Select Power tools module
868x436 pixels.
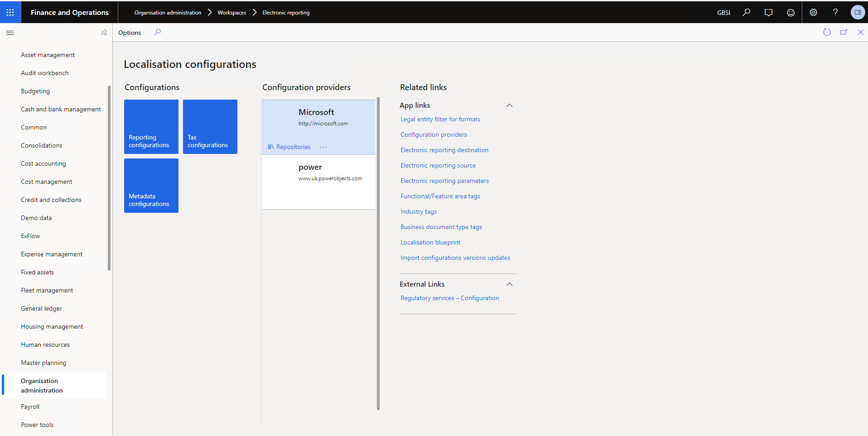click(x=37, y=425)
